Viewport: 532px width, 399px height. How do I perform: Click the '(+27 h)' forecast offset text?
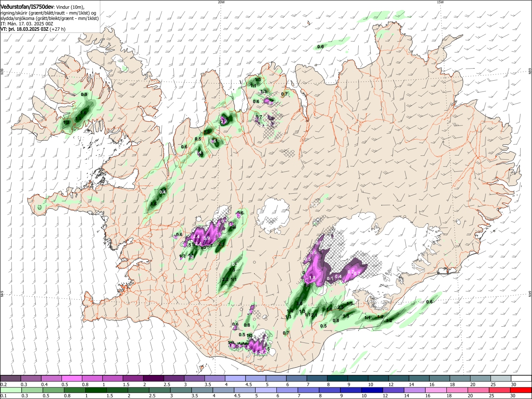[58, 29]
